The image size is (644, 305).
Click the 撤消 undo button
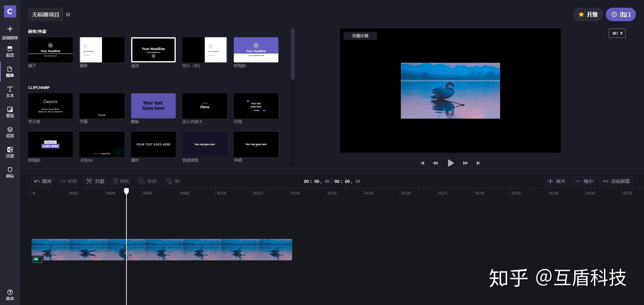(x=43, y=181)
